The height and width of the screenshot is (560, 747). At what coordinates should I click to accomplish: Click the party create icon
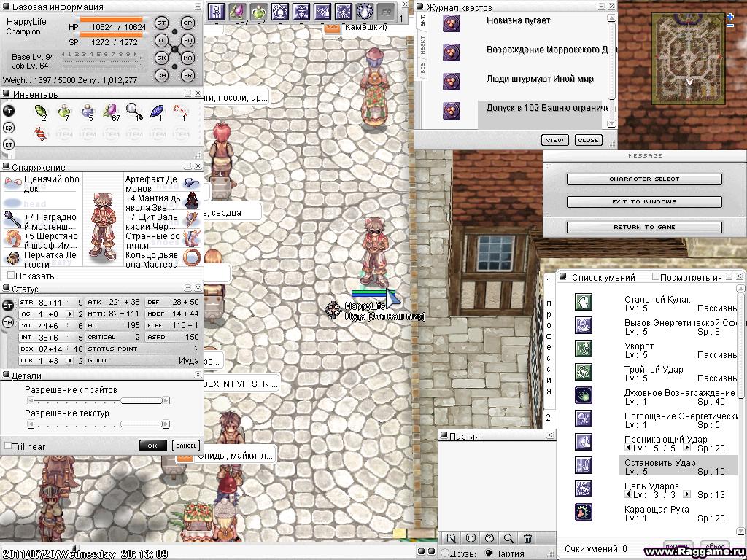click(451, 538)
